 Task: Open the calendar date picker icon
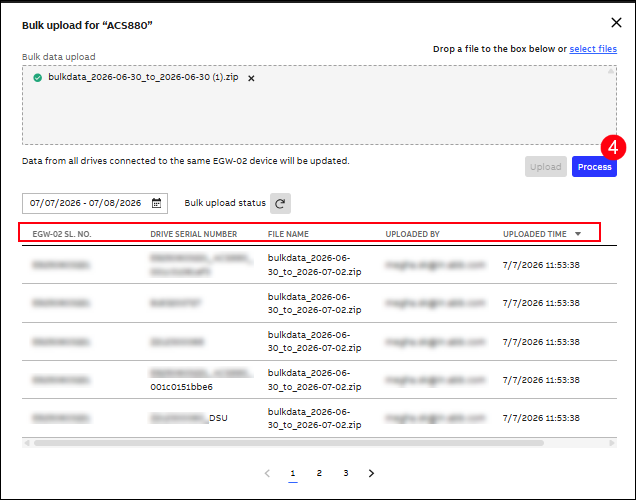pos(157,203)
